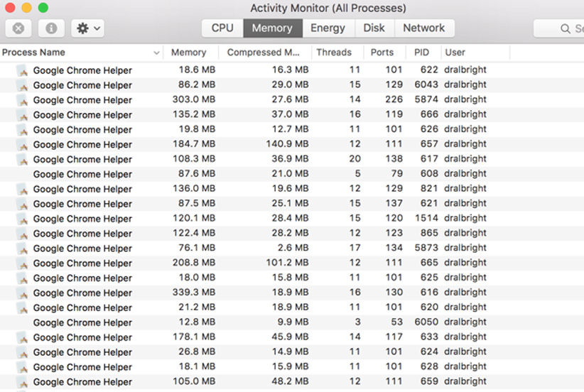Sort processes by Threads column

[334, 53]
